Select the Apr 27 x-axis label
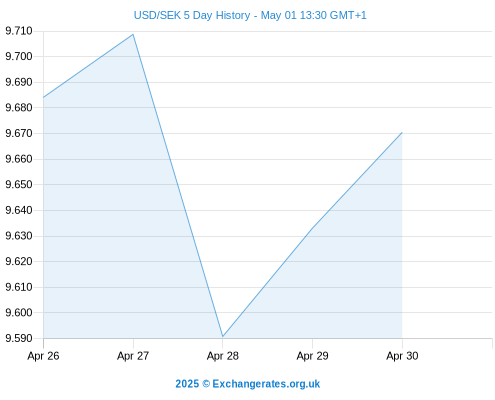 point(133,356)
